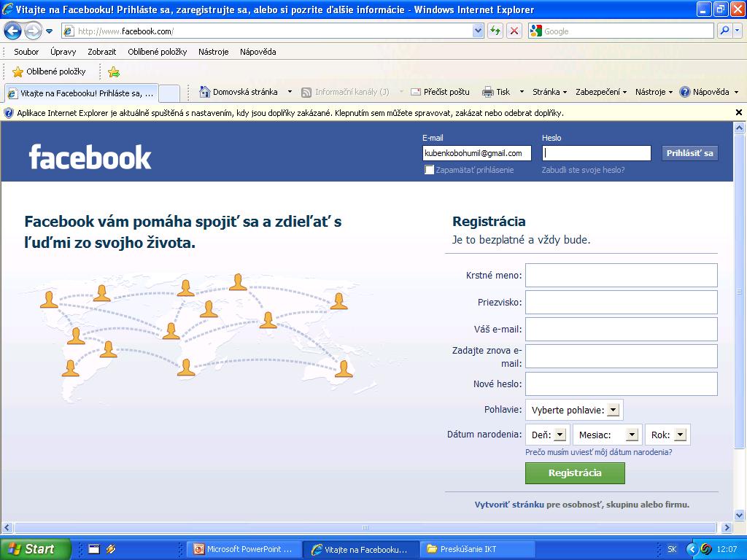Click the Nové heslo field

(622, 384)
